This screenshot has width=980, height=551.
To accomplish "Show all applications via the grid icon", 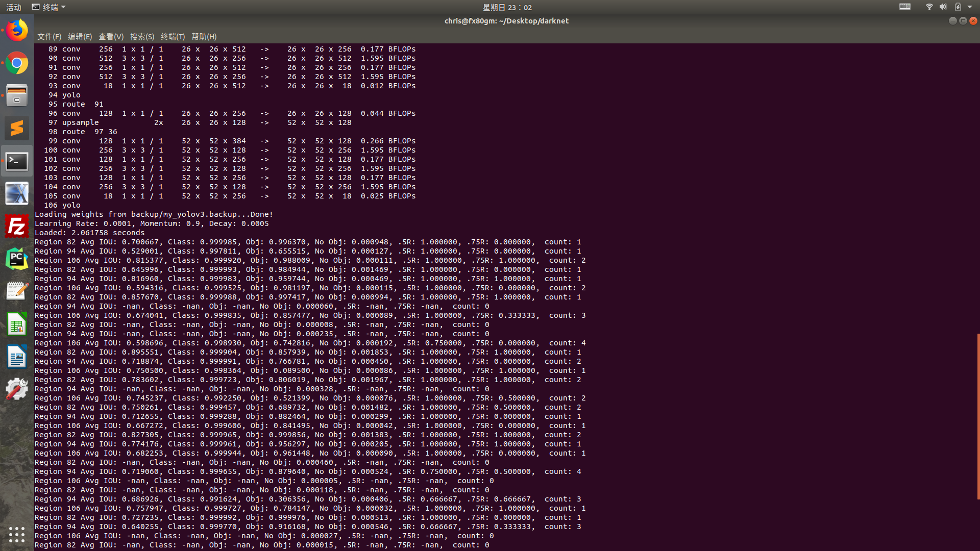I will coord(17,535).
